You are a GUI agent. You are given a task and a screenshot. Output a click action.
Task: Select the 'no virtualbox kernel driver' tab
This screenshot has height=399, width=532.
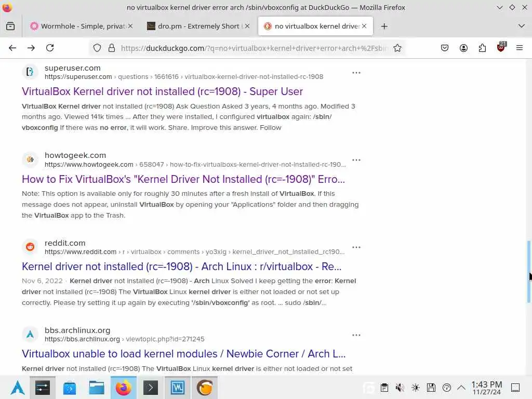[x=315, y=26]
